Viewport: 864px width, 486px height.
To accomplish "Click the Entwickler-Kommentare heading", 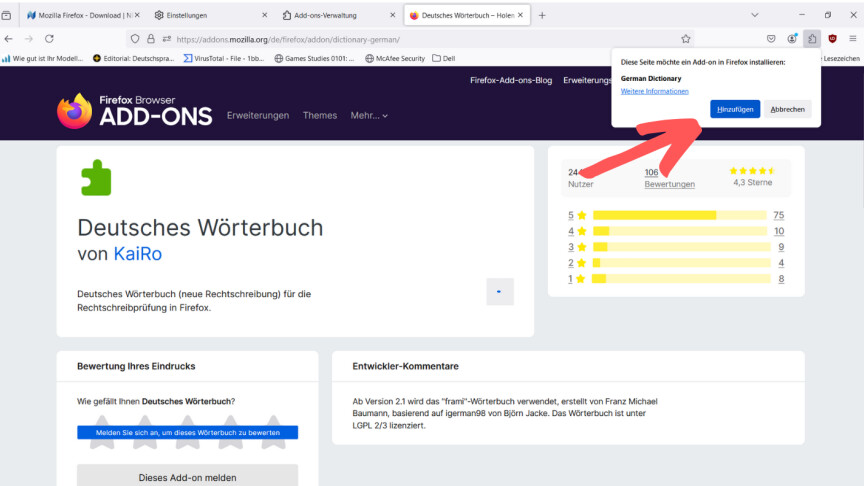I will coord(406,366).
